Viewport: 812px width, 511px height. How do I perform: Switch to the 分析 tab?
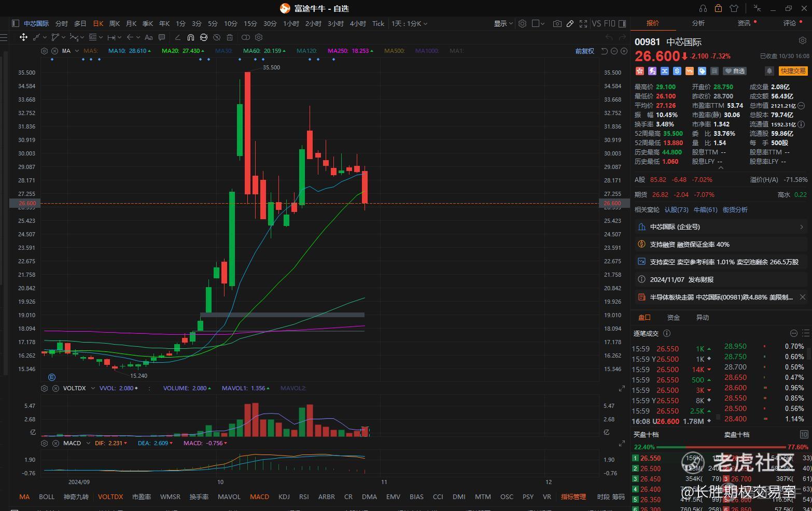click(x=698, y=23)
